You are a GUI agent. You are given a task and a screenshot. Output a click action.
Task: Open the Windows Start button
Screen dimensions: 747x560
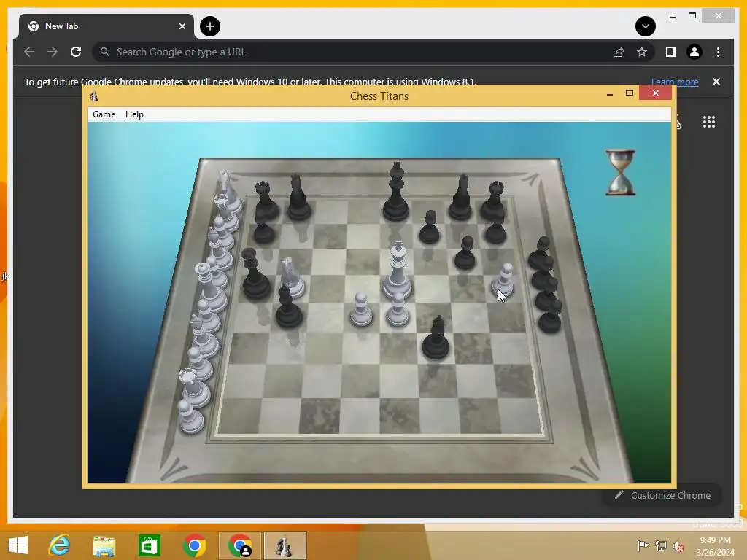click(x=18, y=545)
